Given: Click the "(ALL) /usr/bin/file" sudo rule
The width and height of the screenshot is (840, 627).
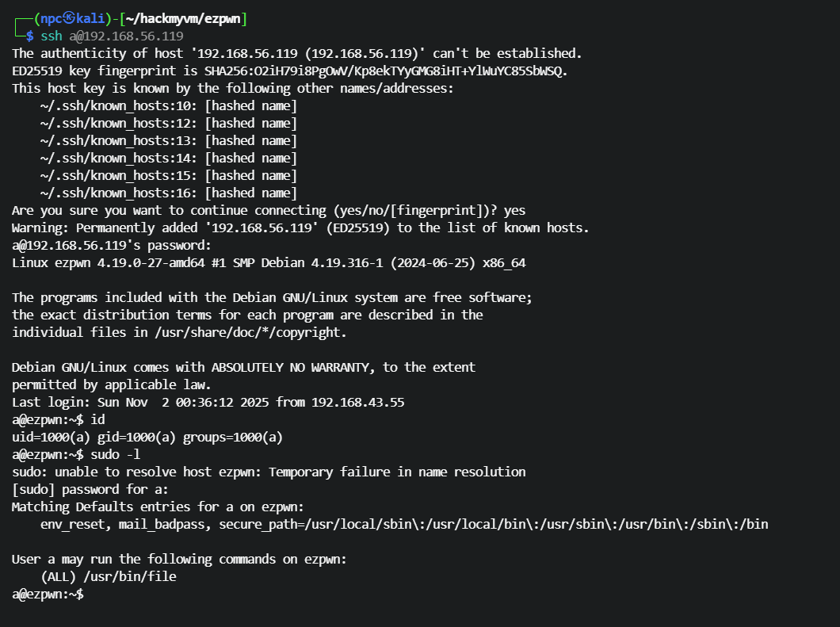Looking at the screenshot, I should [108, 576].
